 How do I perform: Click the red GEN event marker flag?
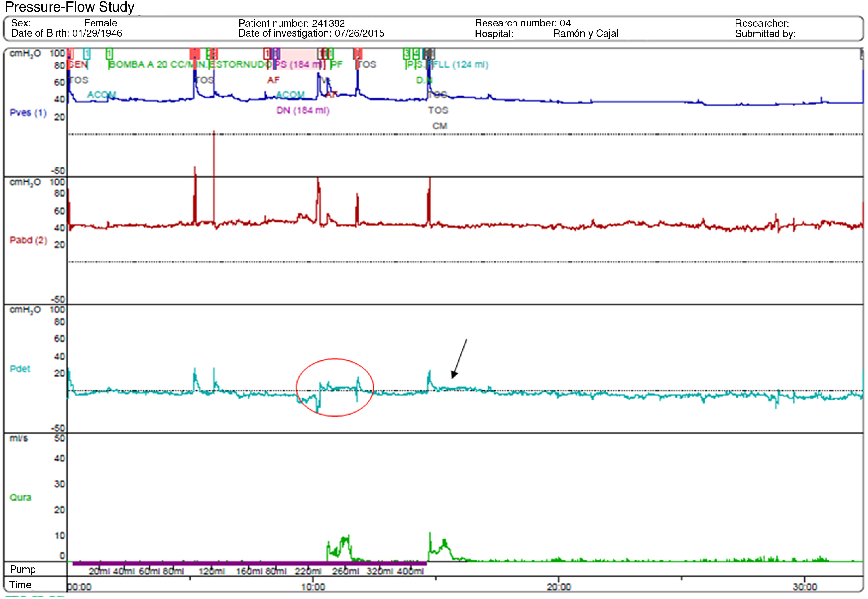[x=70, y=54]
